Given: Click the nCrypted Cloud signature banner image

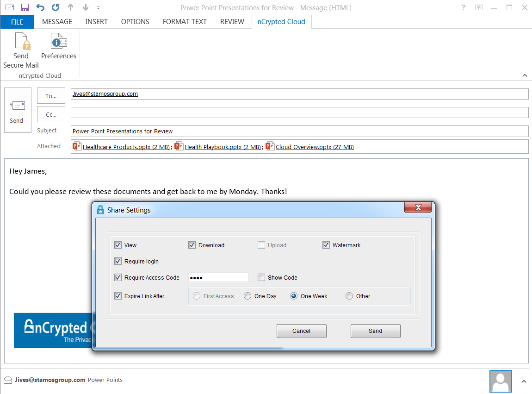Looking at the screenshot, I should pyautogui.click(x=53, y=331).
